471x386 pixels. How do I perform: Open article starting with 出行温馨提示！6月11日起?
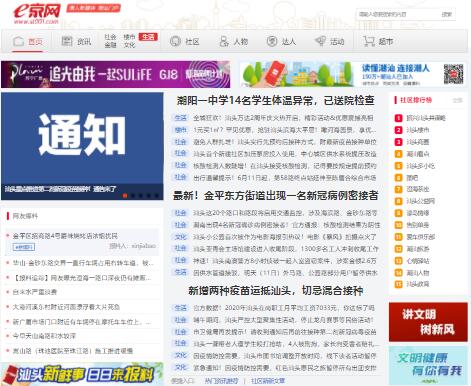click(285, 178)
